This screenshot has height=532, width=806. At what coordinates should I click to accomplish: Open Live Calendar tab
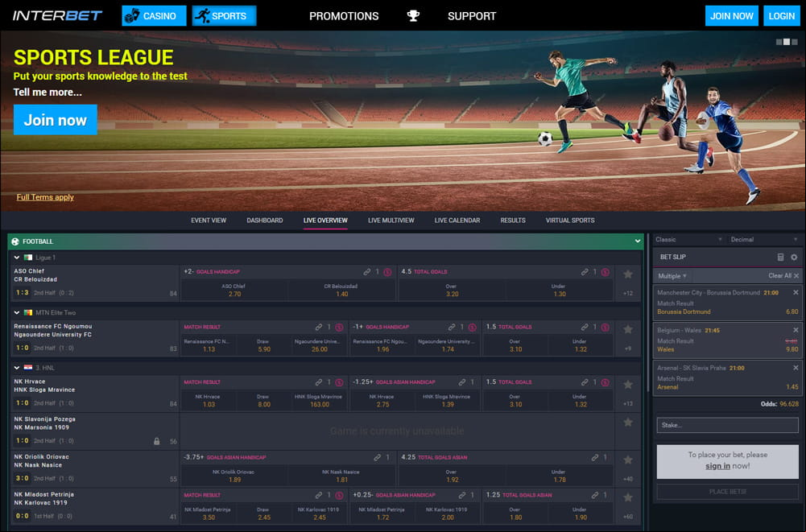457,221
